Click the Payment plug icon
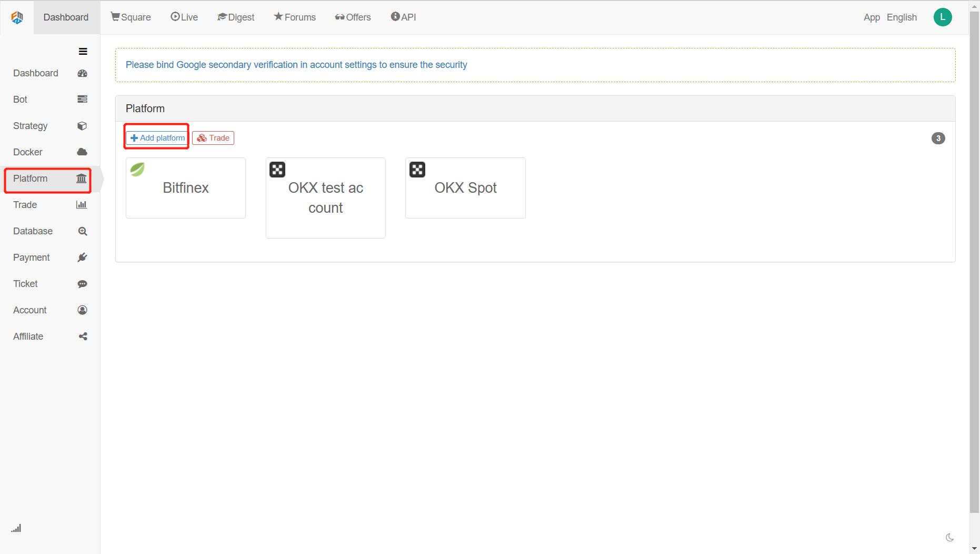980x554 pixels. pyautogui.click(x=82, y=258)
